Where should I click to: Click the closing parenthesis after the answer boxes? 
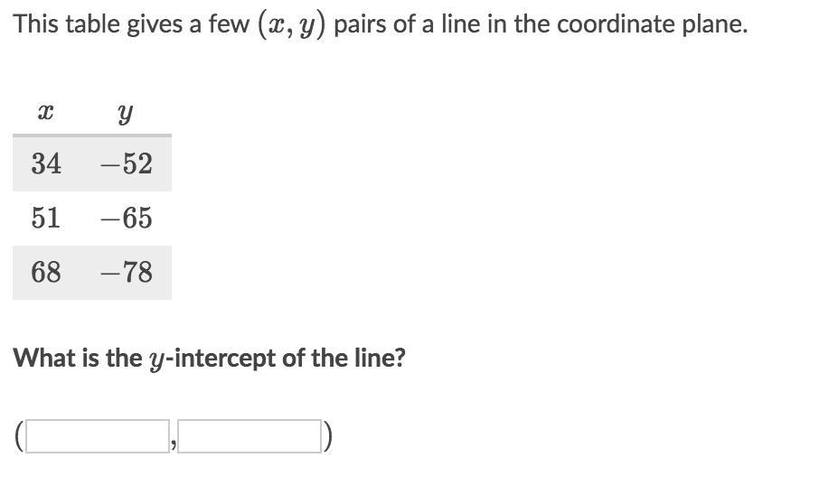pos(327,436)
